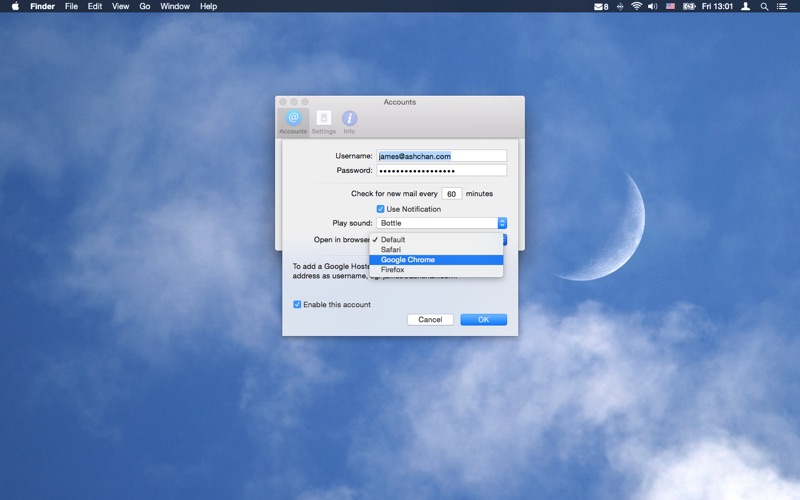
Task: Open the Accounts preferences tab icon
Action: [293, 121]
